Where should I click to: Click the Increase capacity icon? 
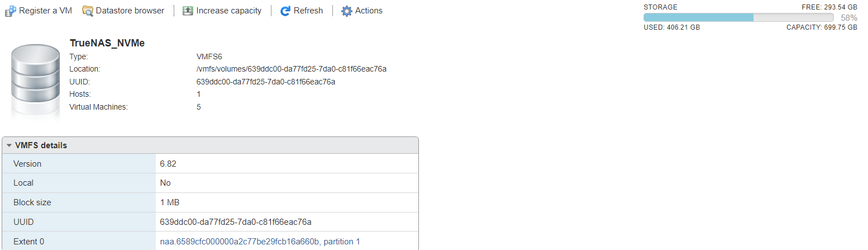(188, 11)
